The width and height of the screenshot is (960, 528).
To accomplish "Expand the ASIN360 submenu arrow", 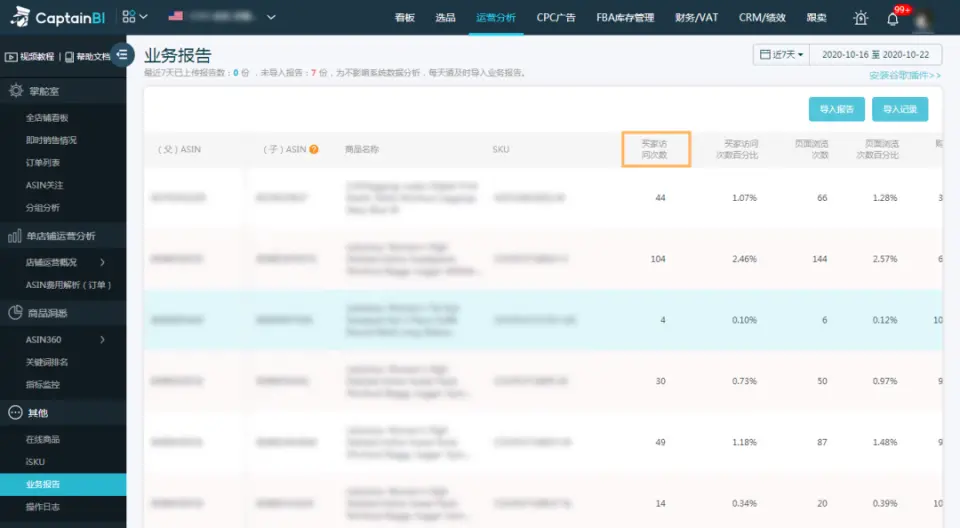I will pos(102,339).
